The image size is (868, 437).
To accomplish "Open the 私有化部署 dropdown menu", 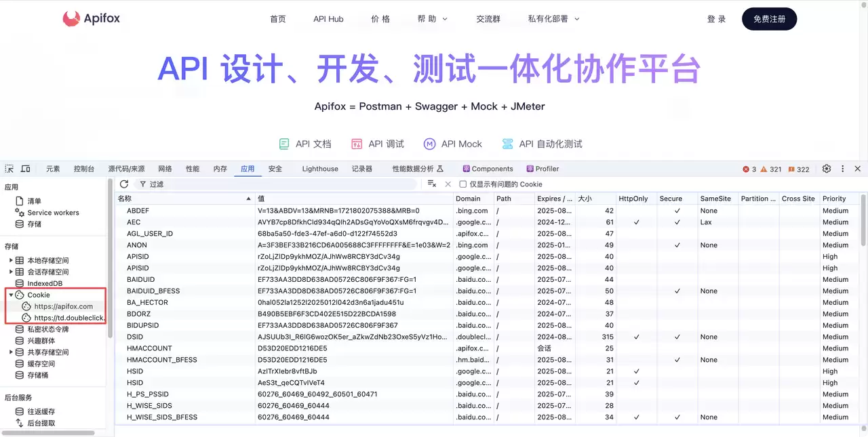I will pos(553,19).
